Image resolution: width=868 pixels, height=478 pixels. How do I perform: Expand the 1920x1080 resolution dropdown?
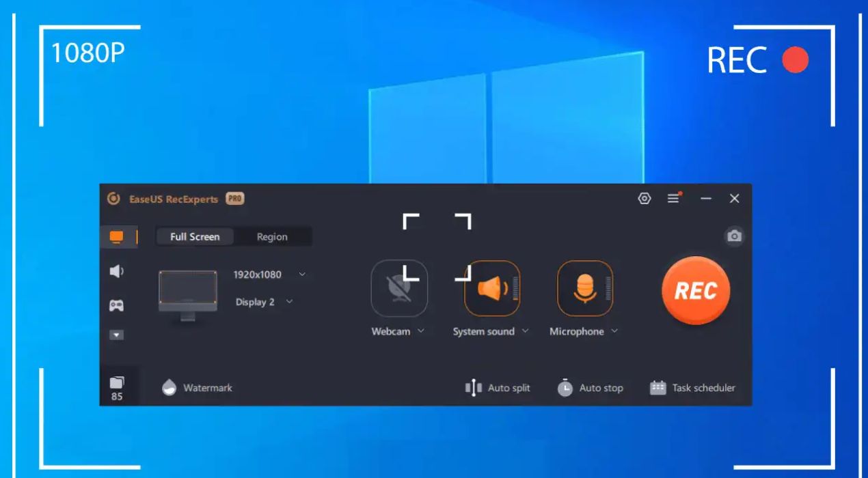[302, 275]
